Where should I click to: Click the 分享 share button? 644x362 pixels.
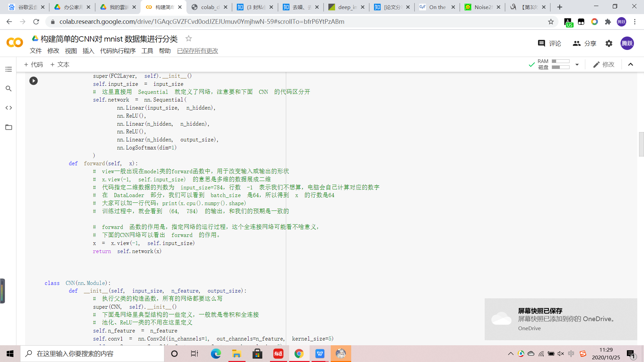[584, 44]
